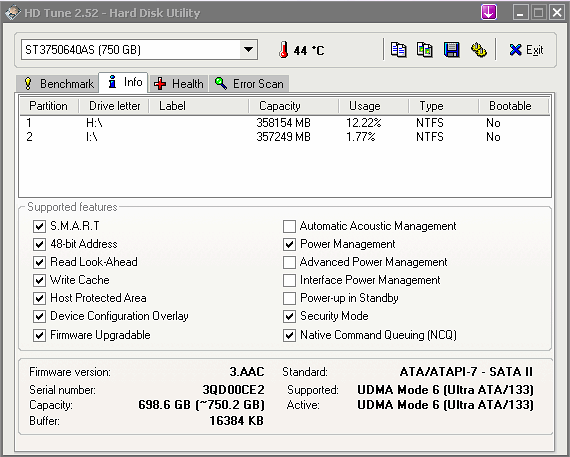Click the Drive letter column header

114,106
